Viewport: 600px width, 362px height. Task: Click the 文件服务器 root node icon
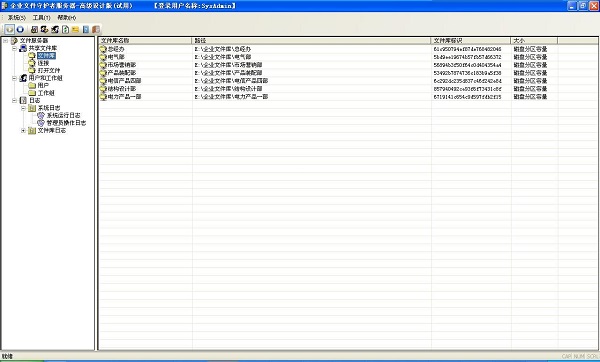coord(14,41)
